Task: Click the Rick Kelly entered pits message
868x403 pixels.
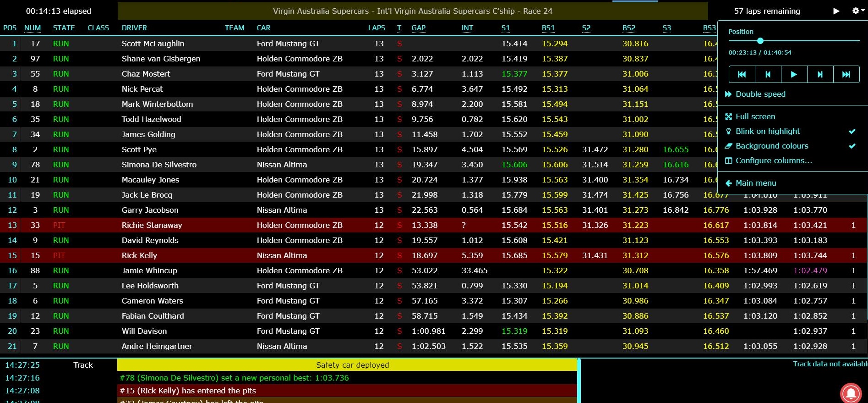Action: click(347, 391)
